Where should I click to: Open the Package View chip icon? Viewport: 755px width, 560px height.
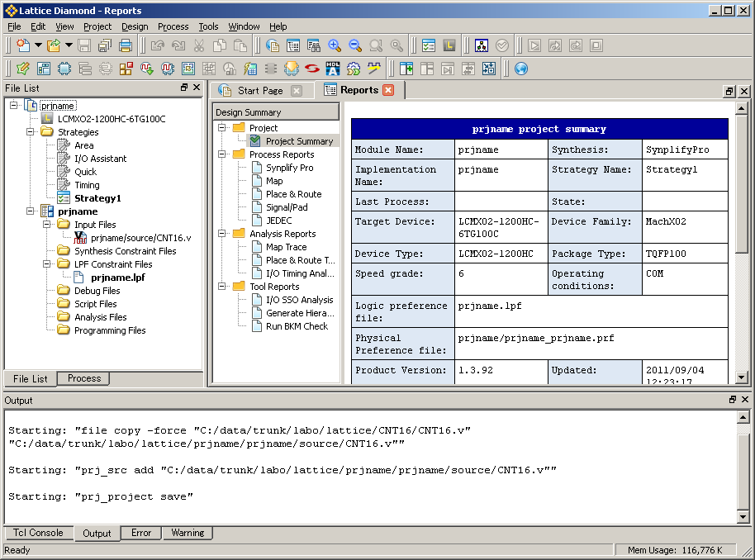tap(64, 69)
